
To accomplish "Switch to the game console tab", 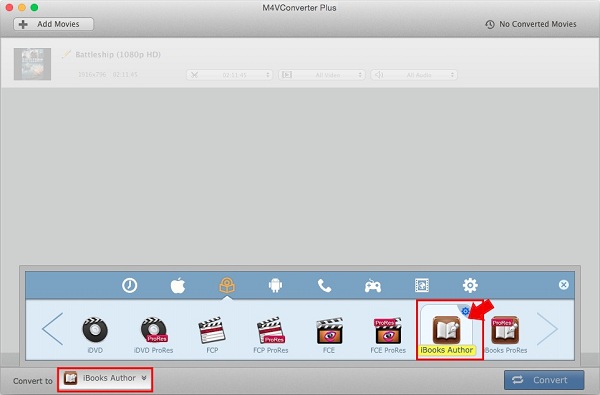I will [373, 286].
